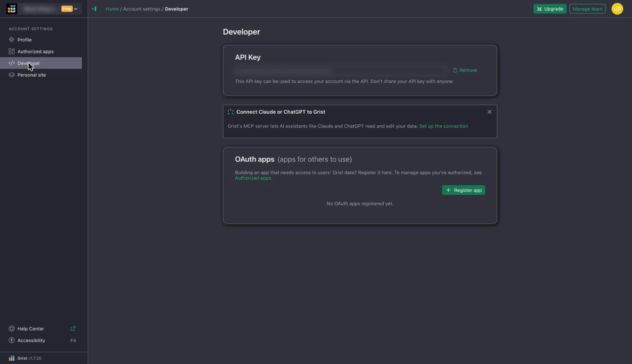Image resolution: width=632 pixels, height=364 pixels.
Task: Click the Free plan badge
Action: click(66, 9)
